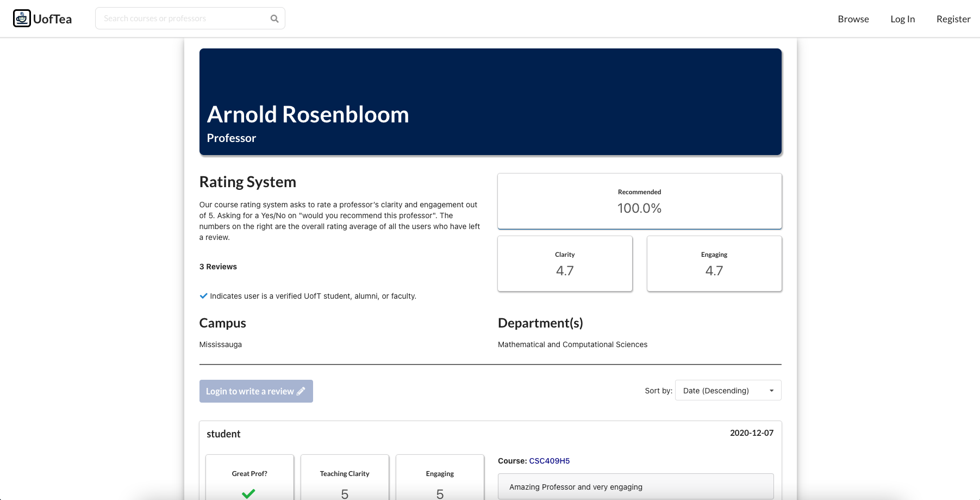Click the Arnold Rosenbloom heading
Screen dimensions: 980x500
308,114
